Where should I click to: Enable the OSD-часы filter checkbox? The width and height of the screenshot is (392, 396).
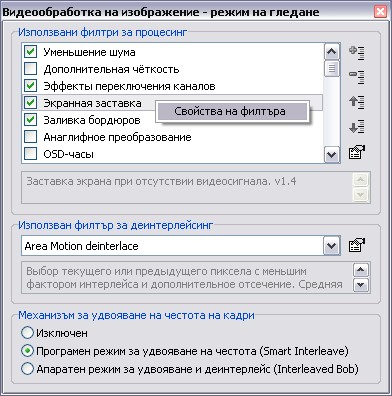(x=30, y=154)
